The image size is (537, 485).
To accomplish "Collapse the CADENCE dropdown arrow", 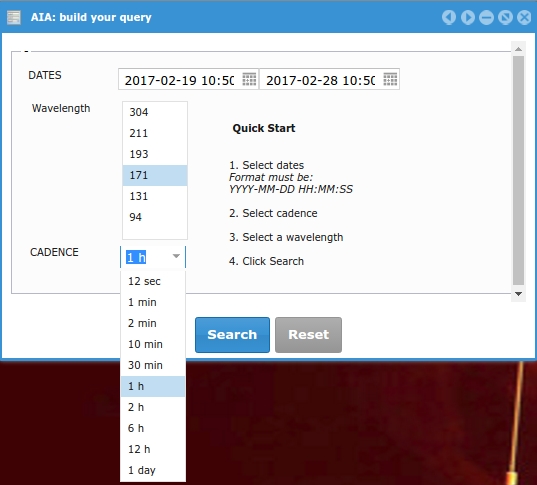I will pos(176,256).
